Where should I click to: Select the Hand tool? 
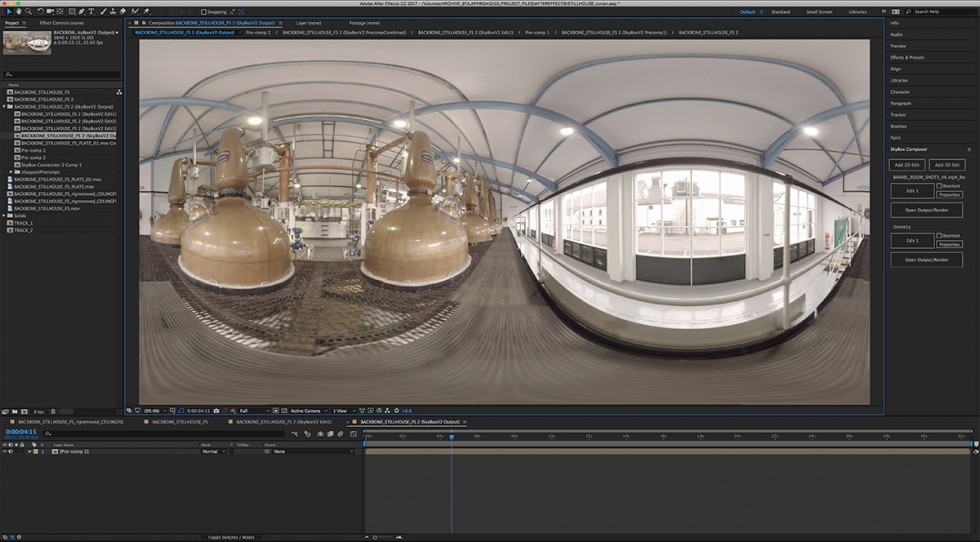coord(17,11)
